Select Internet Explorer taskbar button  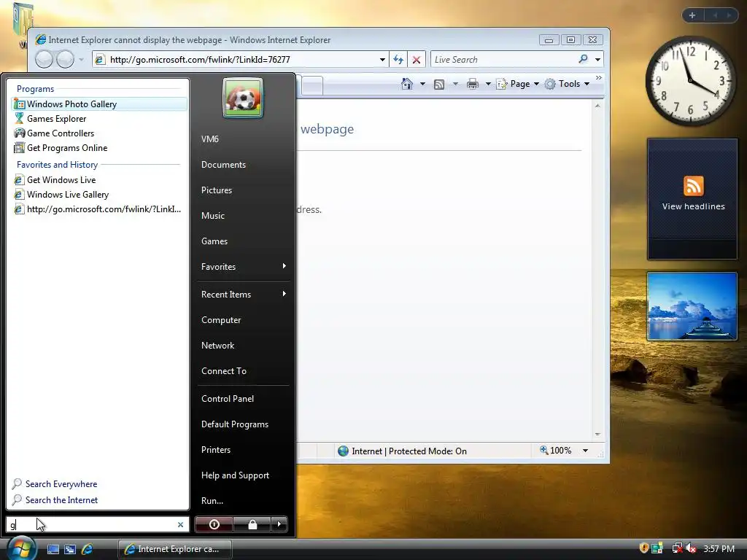click(175, 549)
